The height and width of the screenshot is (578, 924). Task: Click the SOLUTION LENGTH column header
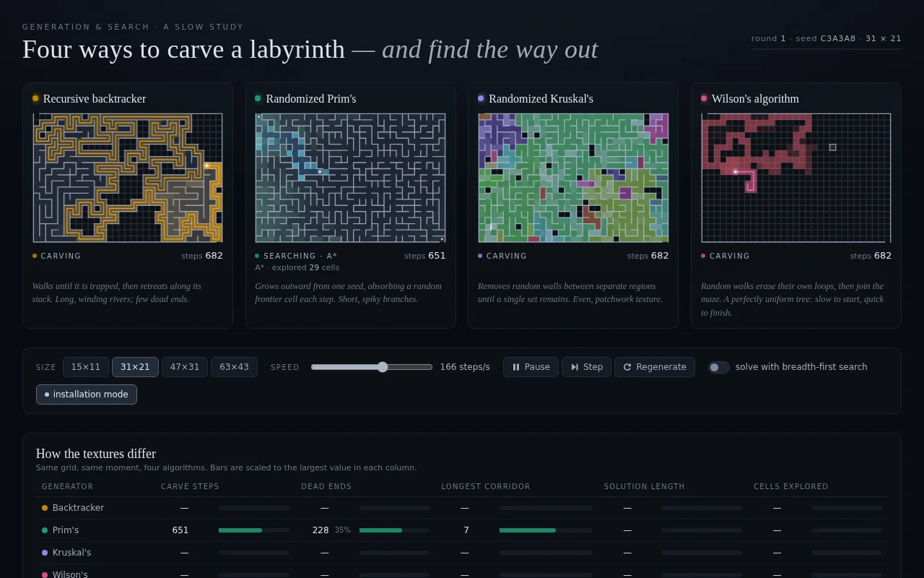645,487
